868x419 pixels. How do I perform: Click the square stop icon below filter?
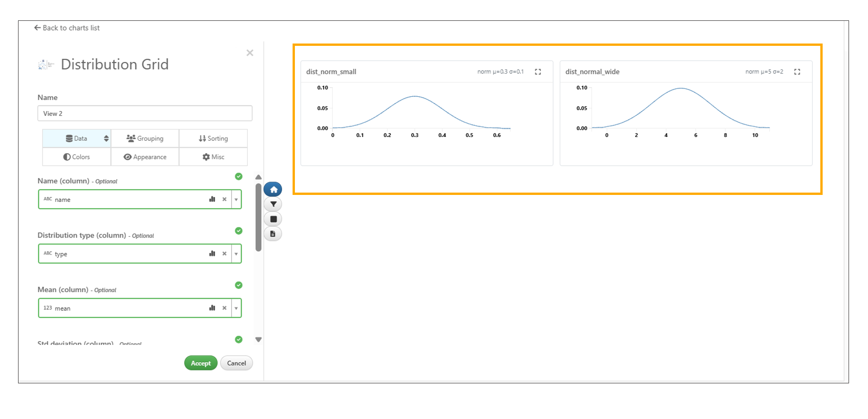tap(273, 219)
